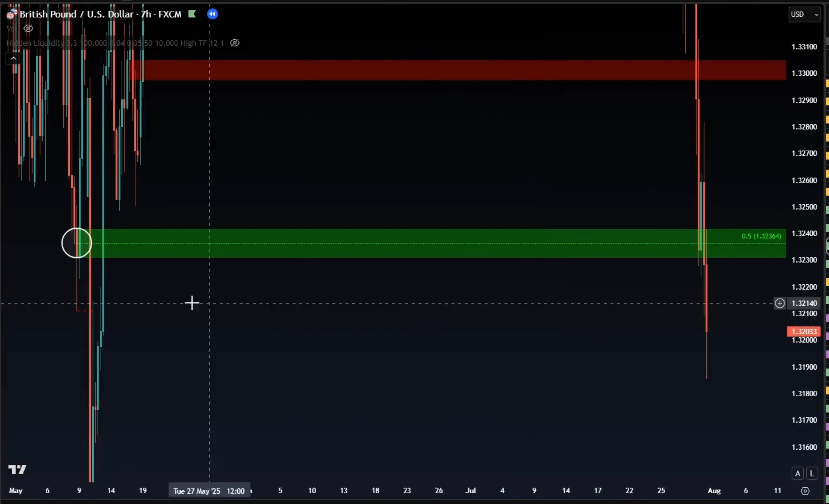Click the TradingView logo watermark button

tap(17, 470)
